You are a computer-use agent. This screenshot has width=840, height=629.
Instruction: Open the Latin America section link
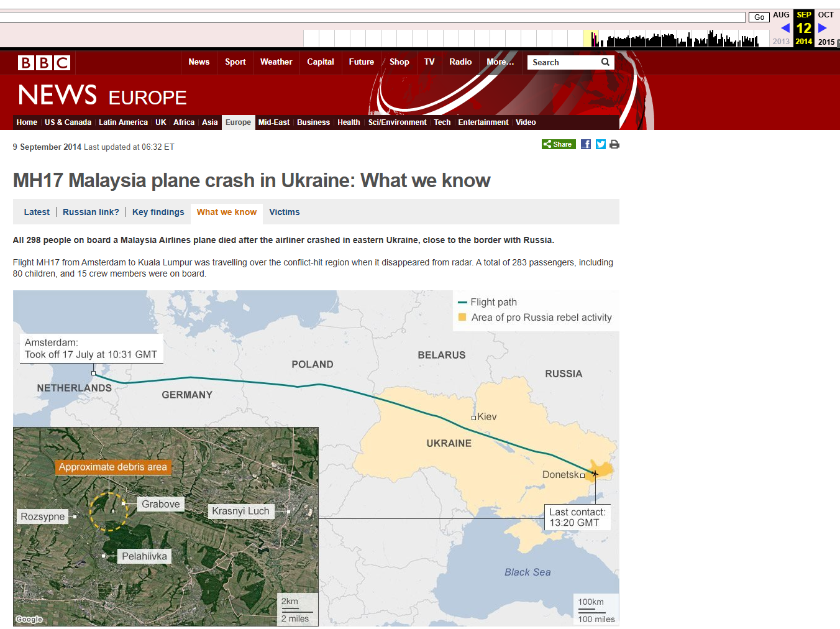pyautogui.click(x=123, y=122)
